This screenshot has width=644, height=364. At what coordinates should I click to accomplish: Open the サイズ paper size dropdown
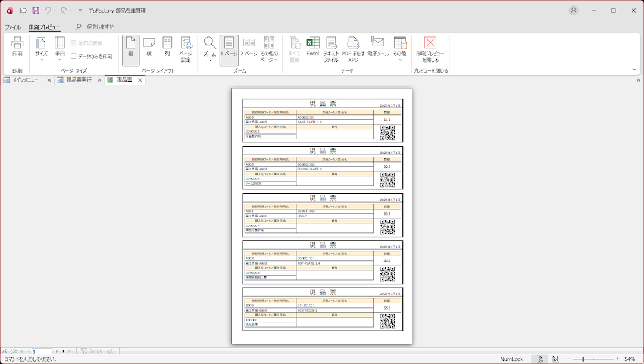[x=41, y=49]
